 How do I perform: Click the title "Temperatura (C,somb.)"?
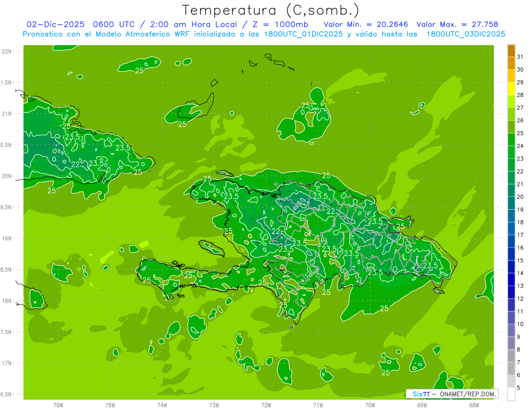(270, 10)
